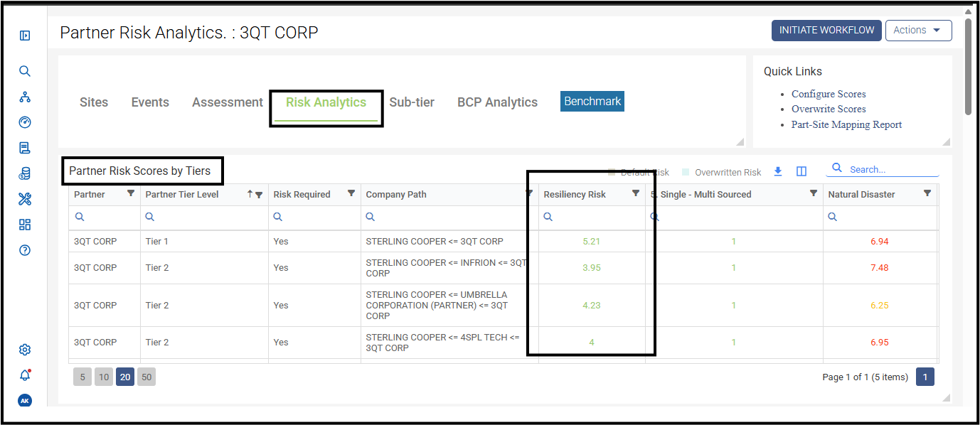This screenshot has width=980, height=425.
Task: Click the page vertical scrollbar
Action: point(968,68)
